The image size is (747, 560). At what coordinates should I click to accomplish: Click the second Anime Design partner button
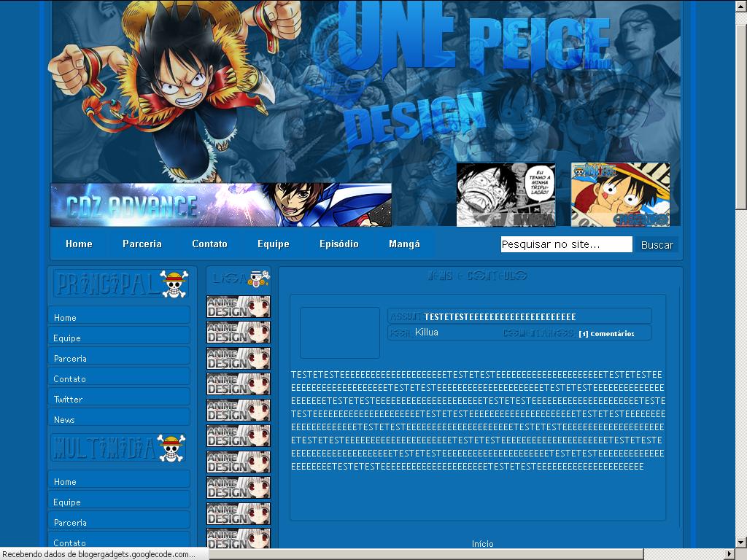(239, 332)
